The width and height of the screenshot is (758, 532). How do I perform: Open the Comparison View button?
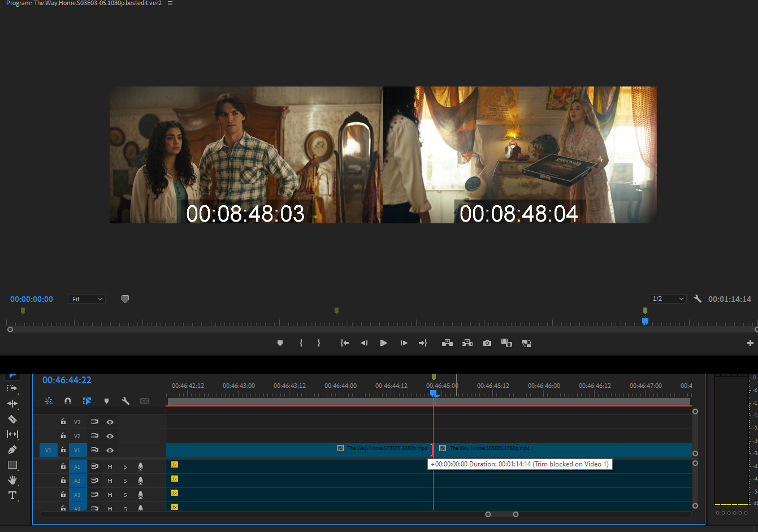(x=506, y=343)
